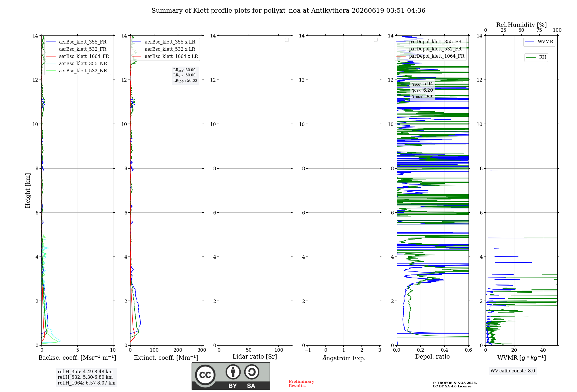Click the TROPOS & NOA copyright license text

[455, 385]
